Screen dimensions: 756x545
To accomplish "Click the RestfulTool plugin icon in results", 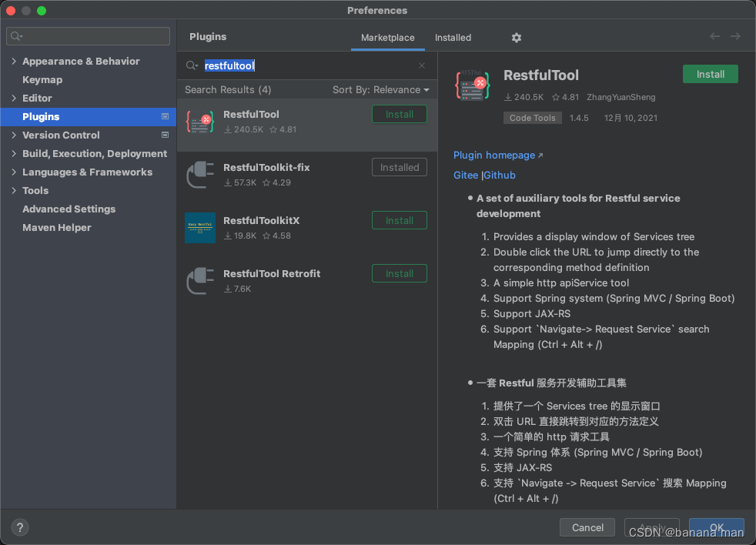I will [200, 122].
